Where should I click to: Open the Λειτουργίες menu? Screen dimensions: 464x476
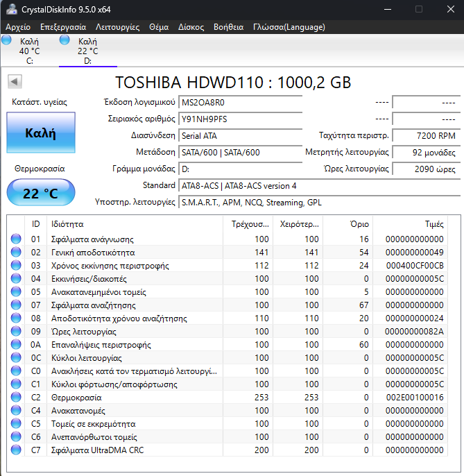click(117, 27)
